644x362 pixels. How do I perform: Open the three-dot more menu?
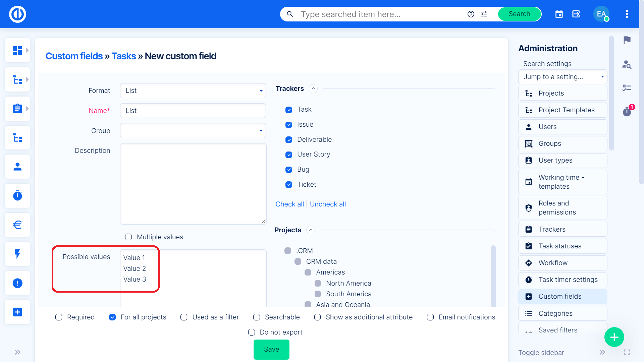pos(627,14)
